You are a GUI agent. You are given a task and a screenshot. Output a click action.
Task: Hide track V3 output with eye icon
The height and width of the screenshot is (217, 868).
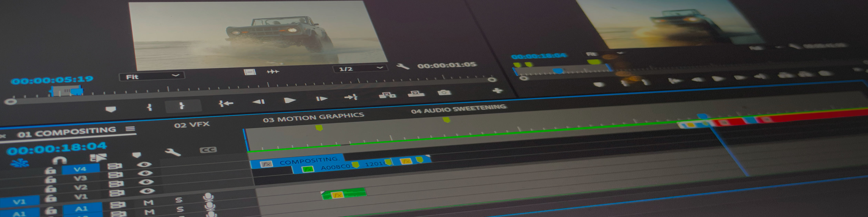click(145, 173)
